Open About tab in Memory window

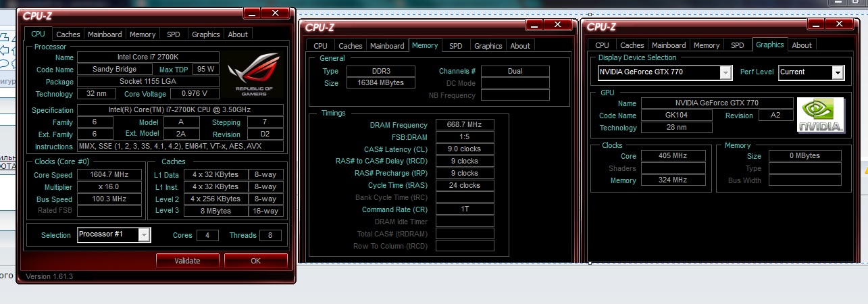pos(520,45)
